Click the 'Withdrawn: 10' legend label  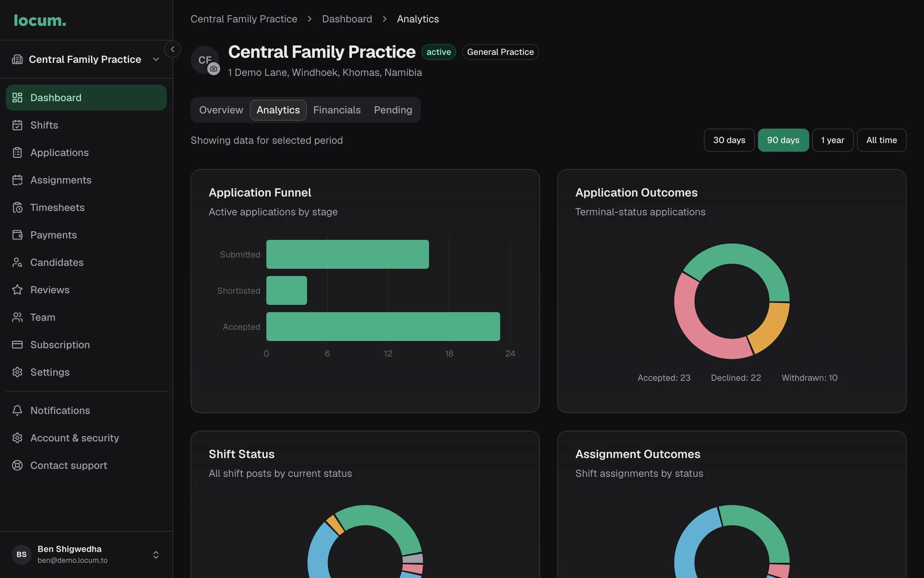tap(809, 378)
